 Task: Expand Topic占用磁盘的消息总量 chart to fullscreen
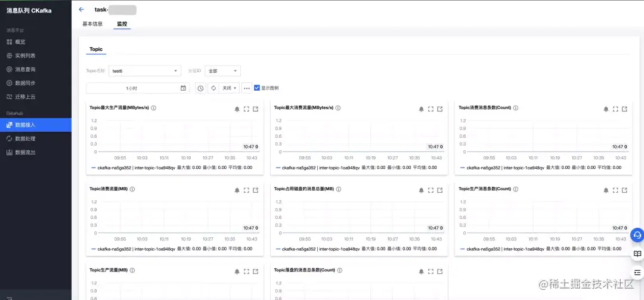[431, 190]
